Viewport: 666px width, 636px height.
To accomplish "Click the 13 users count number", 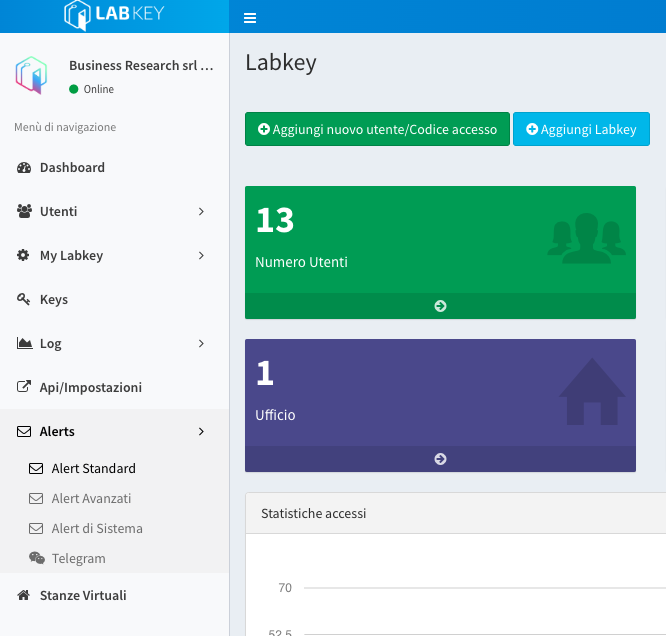I will coord(275,220).
